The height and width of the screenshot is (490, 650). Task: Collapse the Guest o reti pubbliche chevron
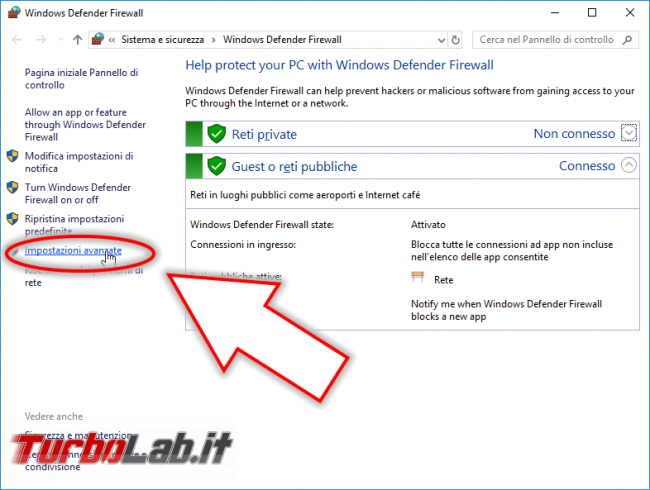629,165
